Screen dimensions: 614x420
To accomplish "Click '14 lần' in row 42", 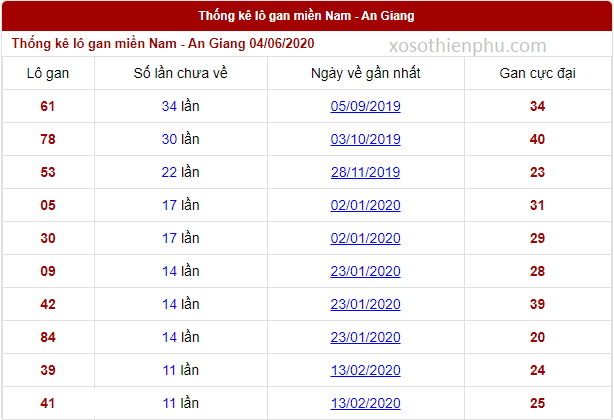I will (181, 304).
